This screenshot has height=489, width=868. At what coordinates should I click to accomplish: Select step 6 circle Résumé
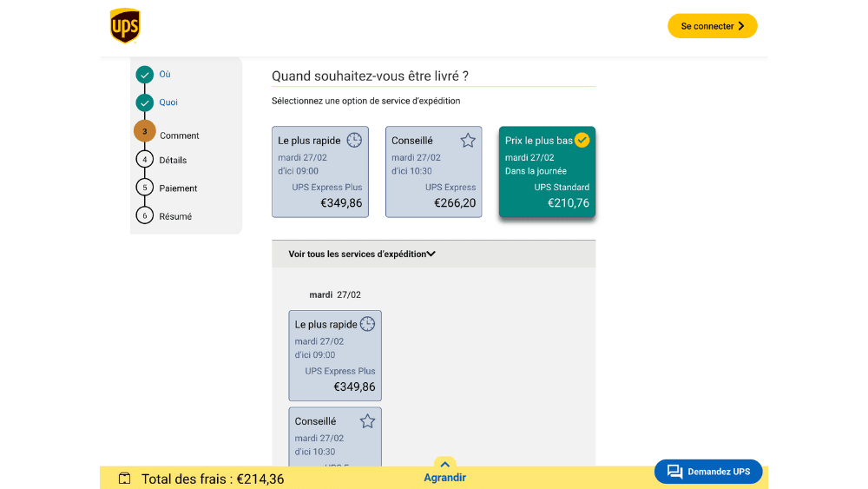(x=144, y=215)
